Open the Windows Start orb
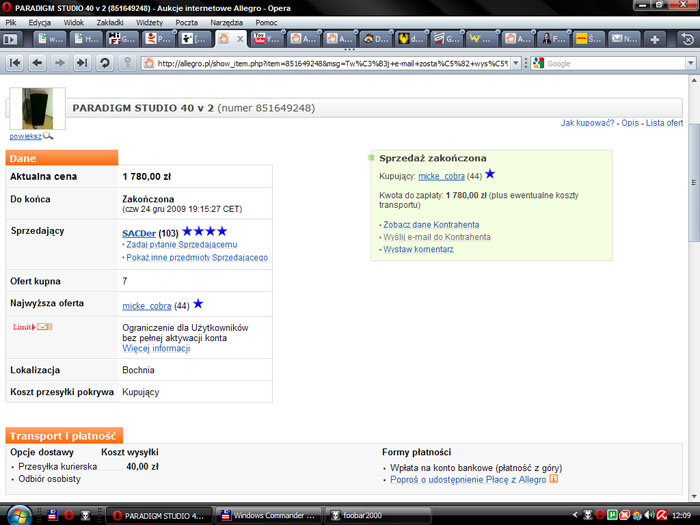This screenshot has width=700, height=525. point(18,515)
